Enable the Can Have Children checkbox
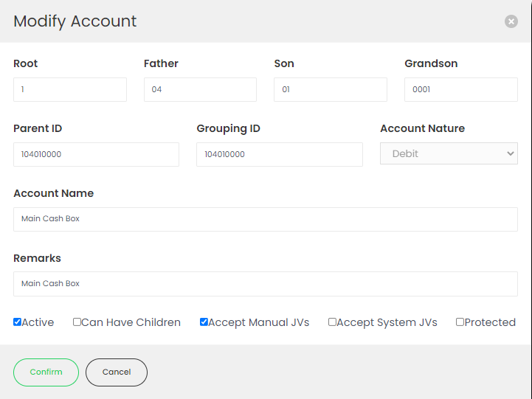The image size is (532, 399). tap(77, 322)
